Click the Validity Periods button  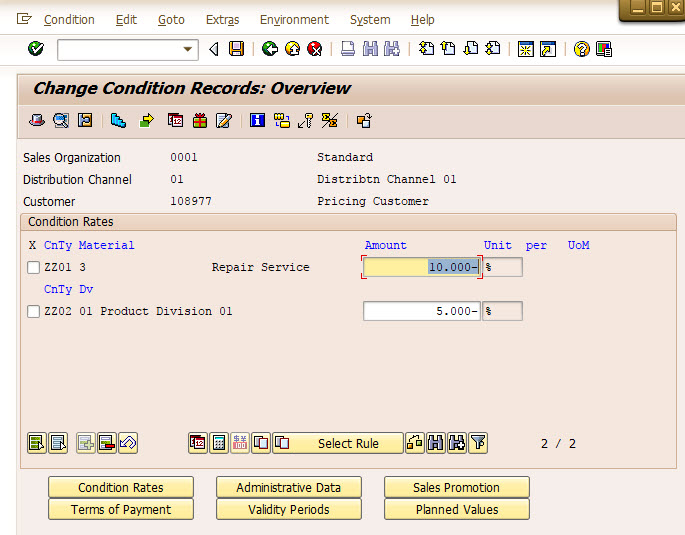click(x=289, y=509)
